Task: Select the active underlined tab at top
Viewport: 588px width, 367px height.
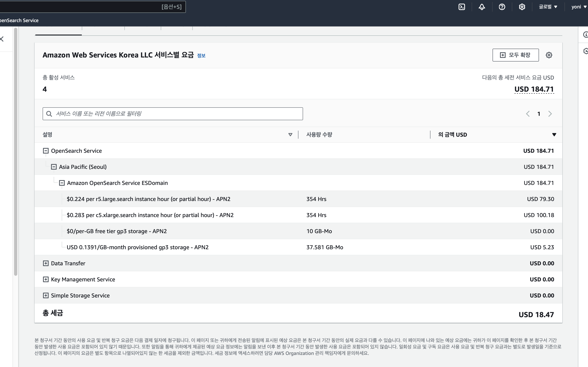Action: 58,31
